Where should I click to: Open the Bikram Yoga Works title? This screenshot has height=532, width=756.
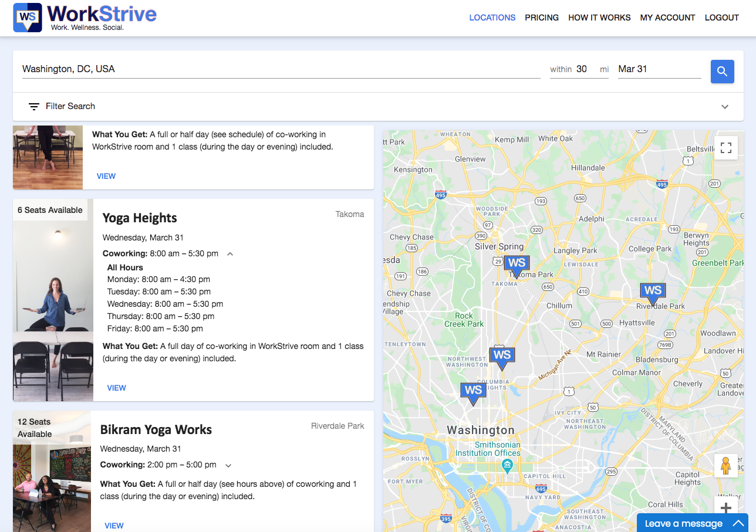[x=156, y=429]
